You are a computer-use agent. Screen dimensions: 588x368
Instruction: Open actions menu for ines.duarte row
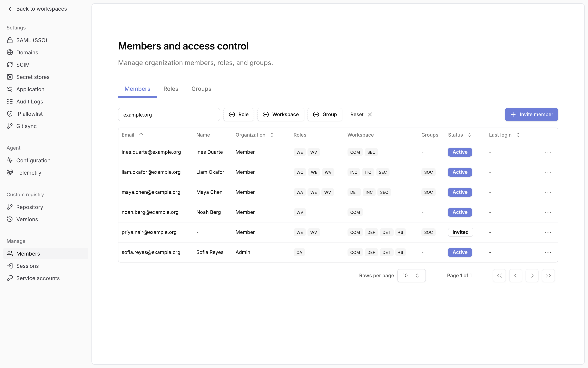[x=548, y=152]
